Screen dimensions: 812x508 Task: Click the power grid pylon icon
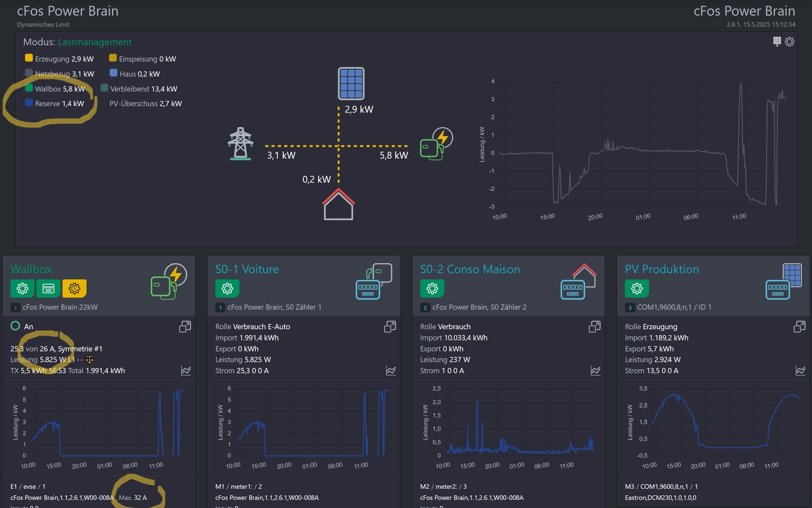click(x=240, y=144)
